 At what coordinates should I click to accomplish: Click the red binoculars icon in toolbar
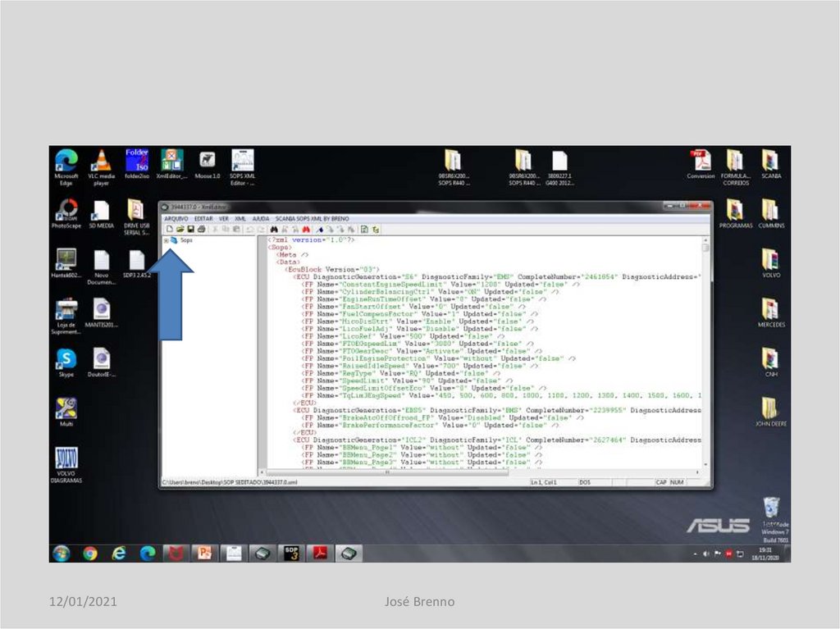tap(306, 230)
